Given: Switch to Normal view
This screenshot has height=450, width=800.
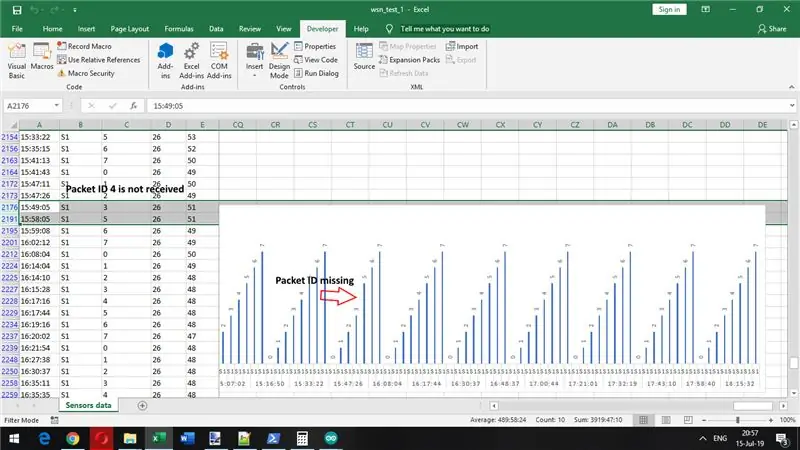Looking at the screenshot, I should click(x=643, y=420).
